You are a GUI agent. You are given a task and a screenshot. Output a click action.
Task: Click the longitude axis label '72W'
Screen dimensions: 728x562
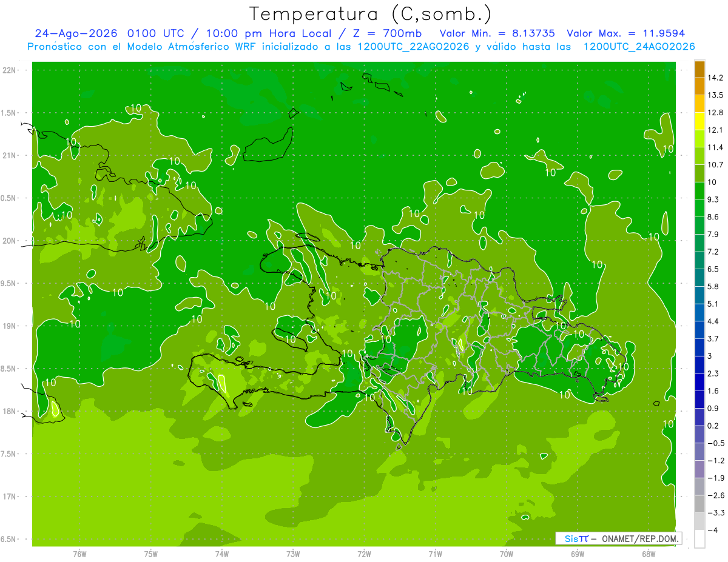point(364,554)
